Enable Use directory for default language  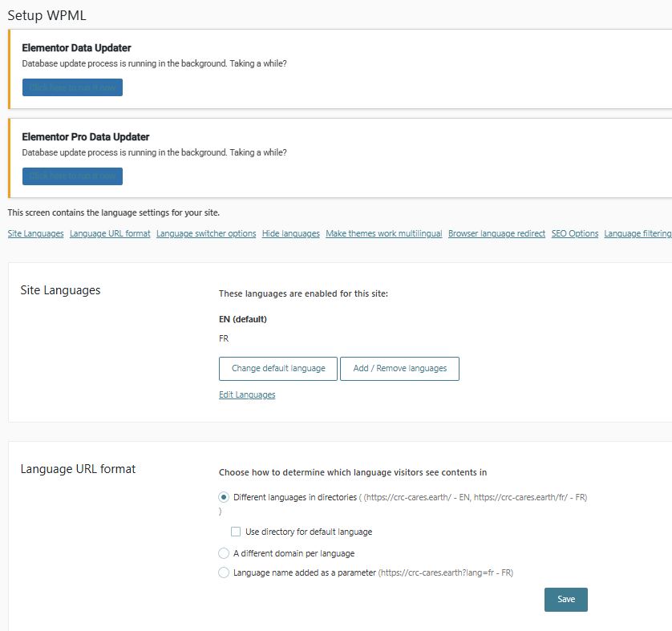[236, 532]
